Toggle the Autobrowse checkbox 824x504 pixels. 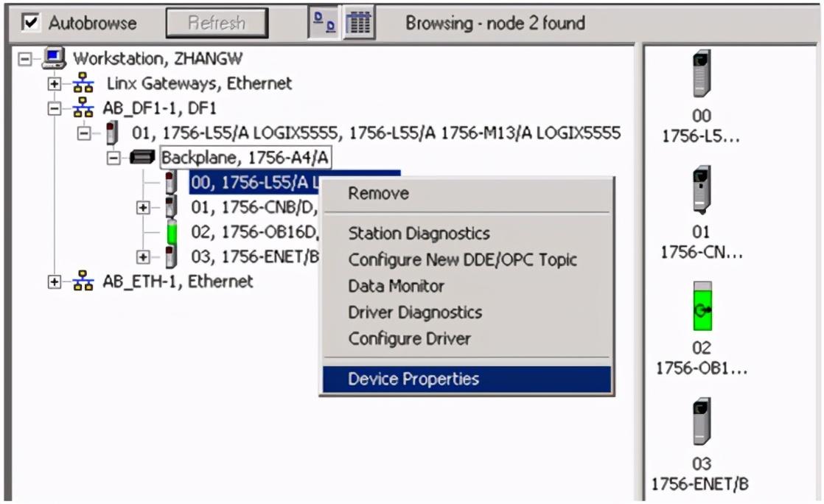pos(30,23)
